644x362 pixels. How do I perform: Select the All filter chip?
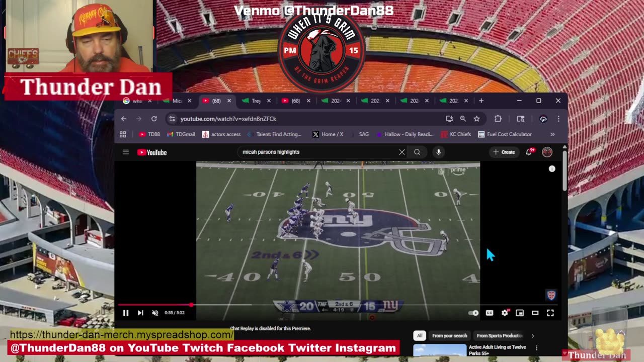click(x=420, y=335)
